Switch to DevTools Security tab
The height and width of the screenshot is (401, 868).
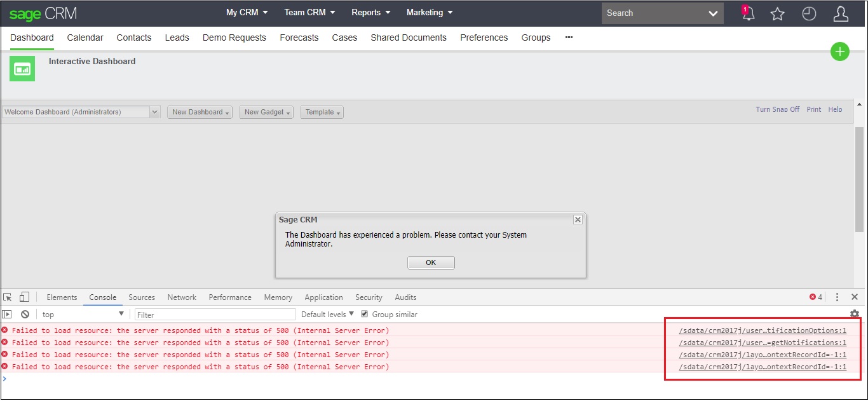[369, 297]
